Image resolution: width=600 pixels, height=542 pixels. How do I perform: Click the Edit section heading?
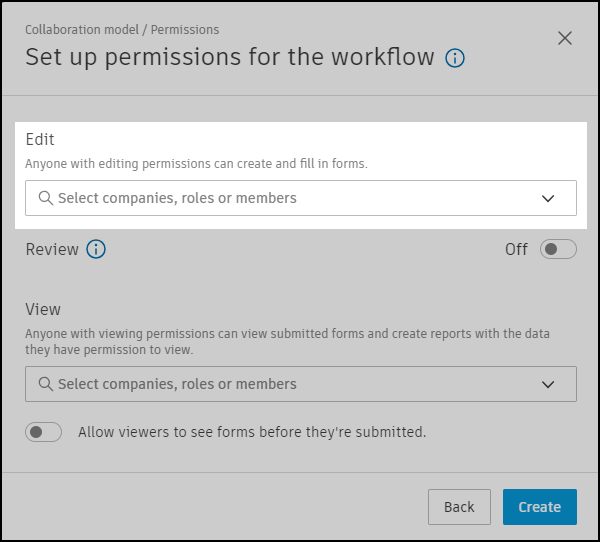[x=40, y=140]
